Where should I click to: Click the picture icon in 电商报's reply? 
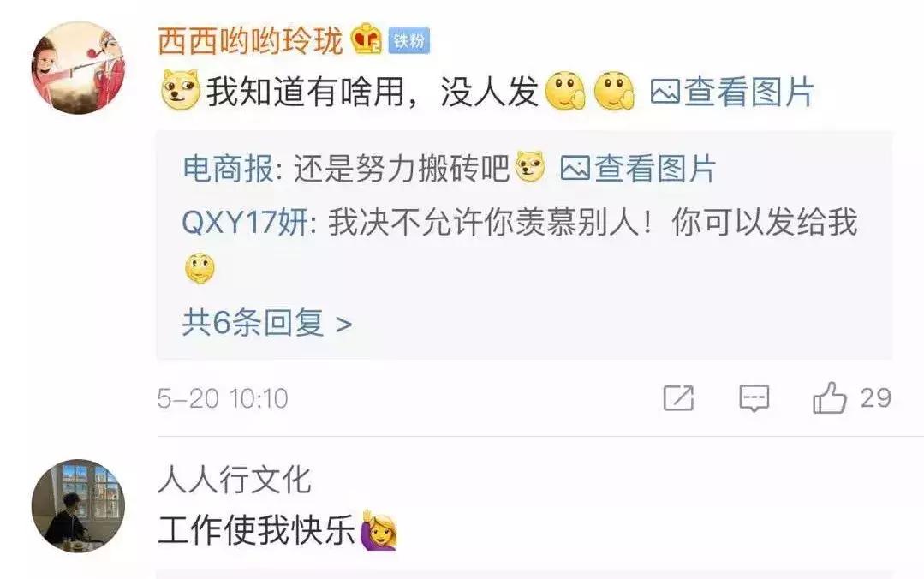coord(575,169)
